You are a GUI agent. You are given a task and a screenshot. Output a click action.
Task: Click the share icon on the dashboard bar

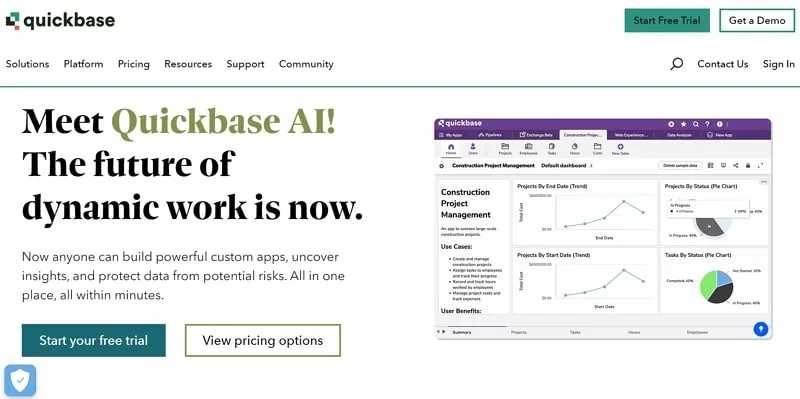pyautogui.click(x=736, y=165)
